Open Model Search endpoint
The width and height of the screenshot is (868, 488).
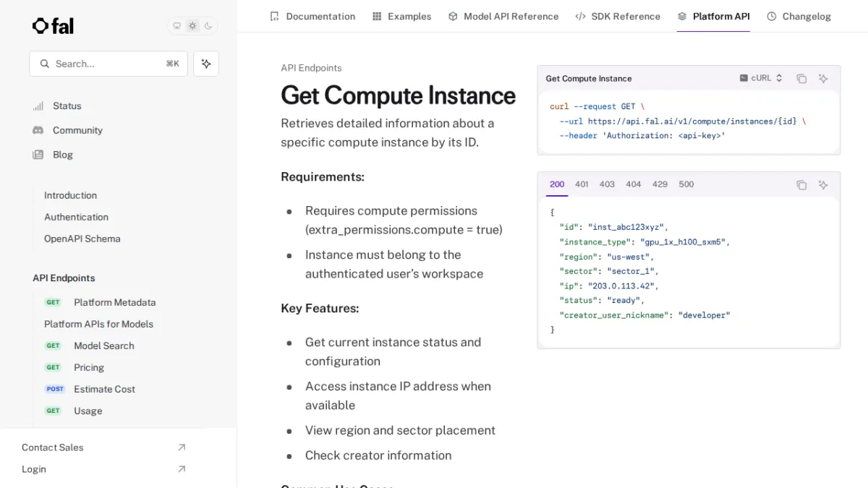(x=103, y=346)
